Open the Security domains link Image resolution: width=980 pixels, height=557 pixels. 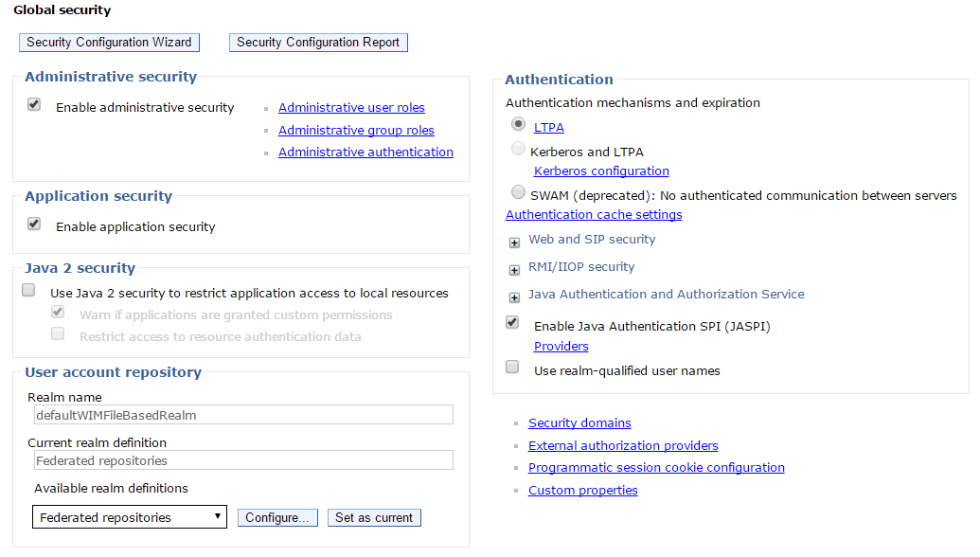point(579,423)
